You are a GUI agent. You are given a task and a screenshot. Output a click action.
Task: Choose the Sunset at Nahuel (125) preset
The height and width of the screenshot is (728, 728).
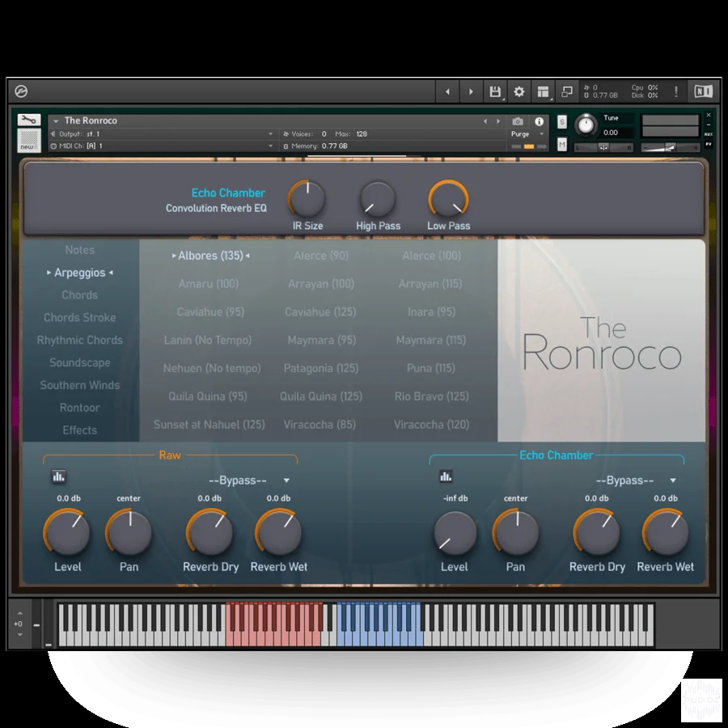click(209, 425)
